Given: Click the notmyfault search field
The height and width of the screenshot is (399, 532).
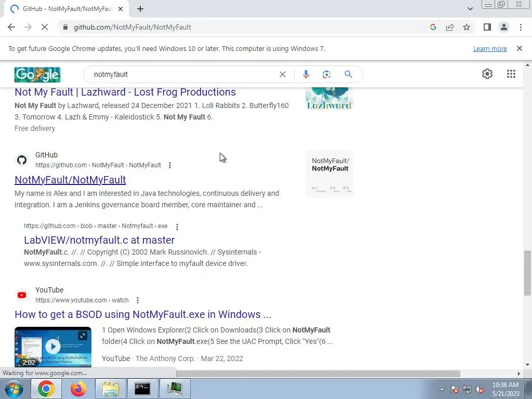Looking at the screenshot, I should (183, 74).
